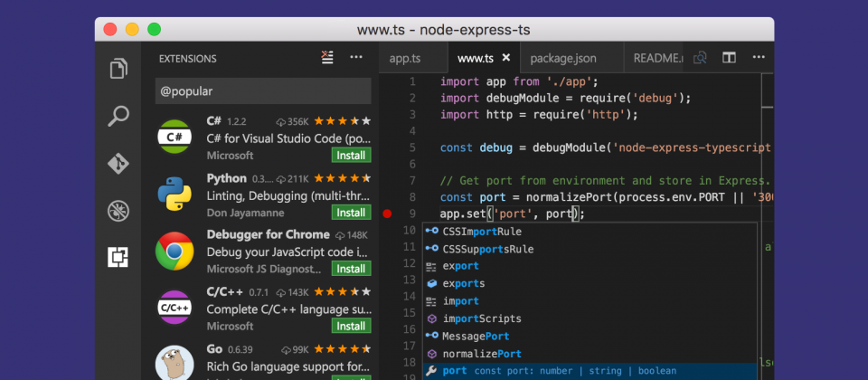Install Debugger for Chrome extension
The image size is (868, 380).
coord(349,269)
